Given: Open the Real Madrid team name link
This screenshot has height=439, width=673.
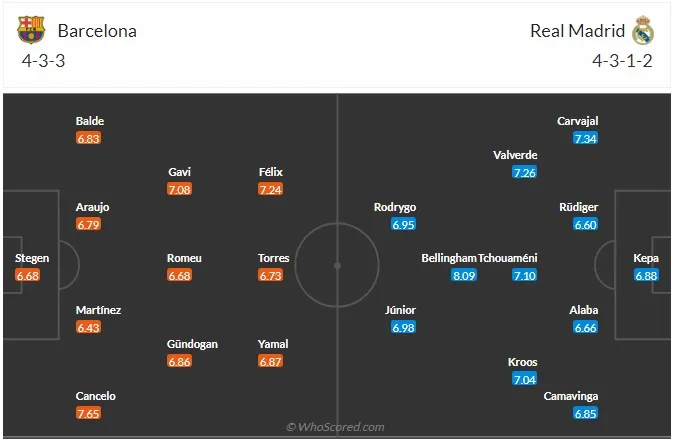Looking at the screenshot, I should (x=577, y=31).
